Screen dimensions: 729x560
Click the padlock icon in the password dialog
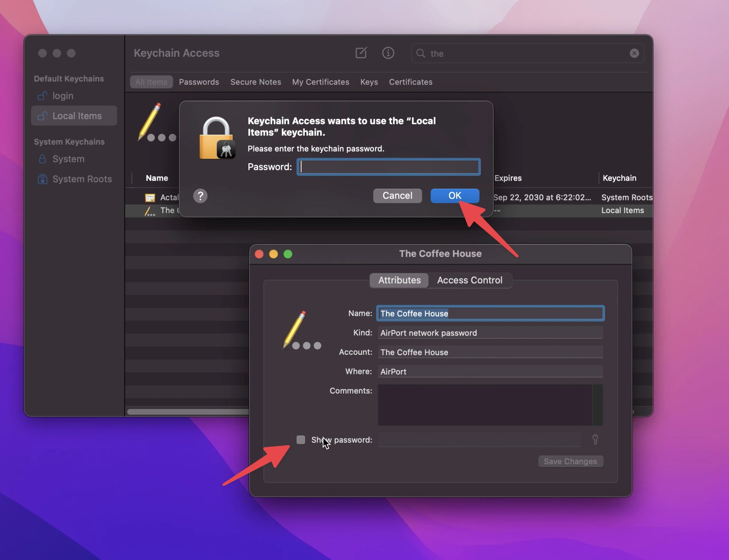217,138
